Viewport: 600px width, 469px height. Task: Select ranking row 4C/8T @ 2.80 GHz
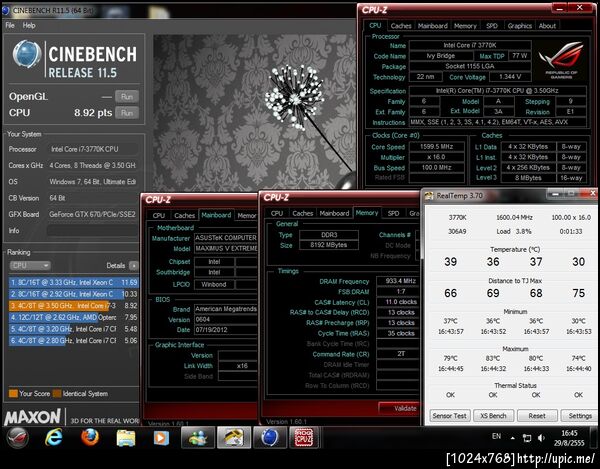73,340
